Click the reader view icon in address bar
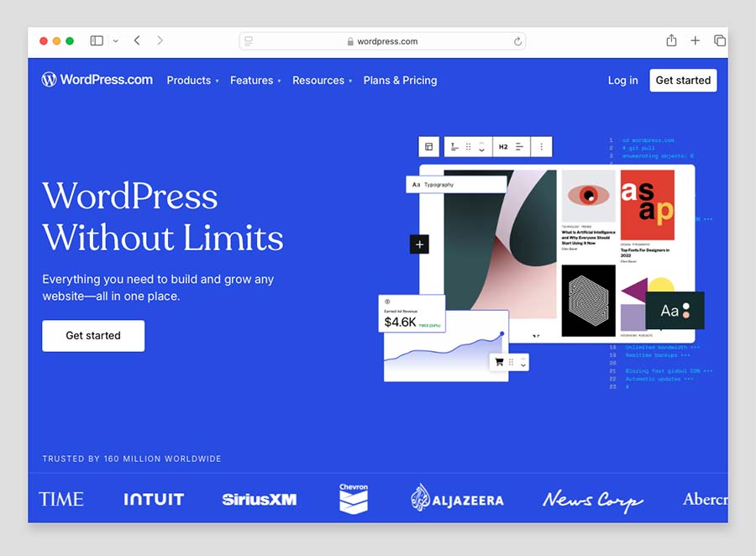The image size is (756, 556). pyautogui.click(x=249, y=41)
